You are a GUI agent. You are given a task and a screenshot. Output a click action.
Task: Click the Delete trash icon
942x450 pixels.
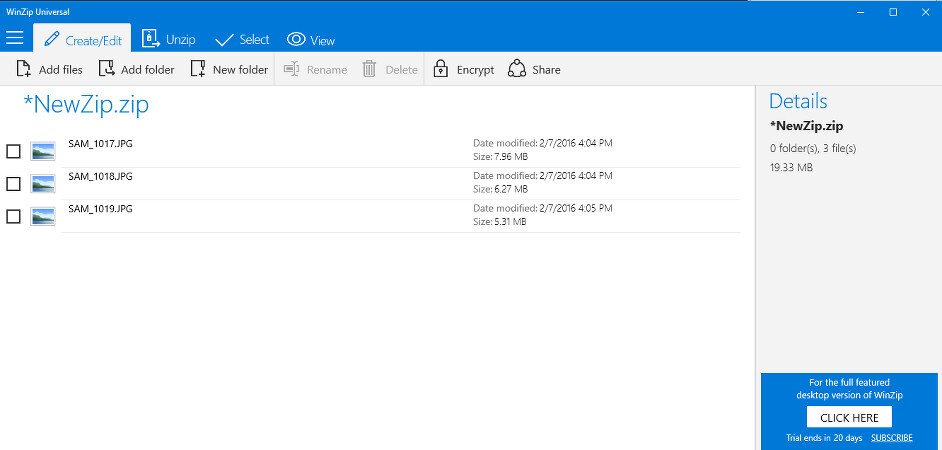369,69
